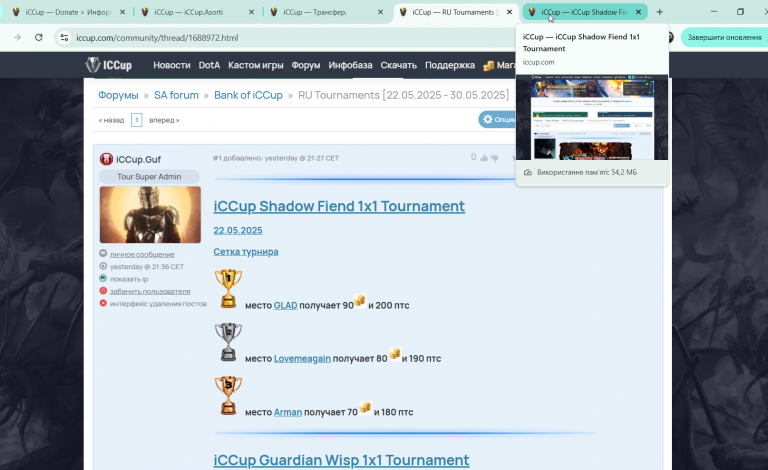Image resolution: width=768 pixels, height=470 pixels.
Task: Open Arman player profile
Action: (x=288, y=412)
